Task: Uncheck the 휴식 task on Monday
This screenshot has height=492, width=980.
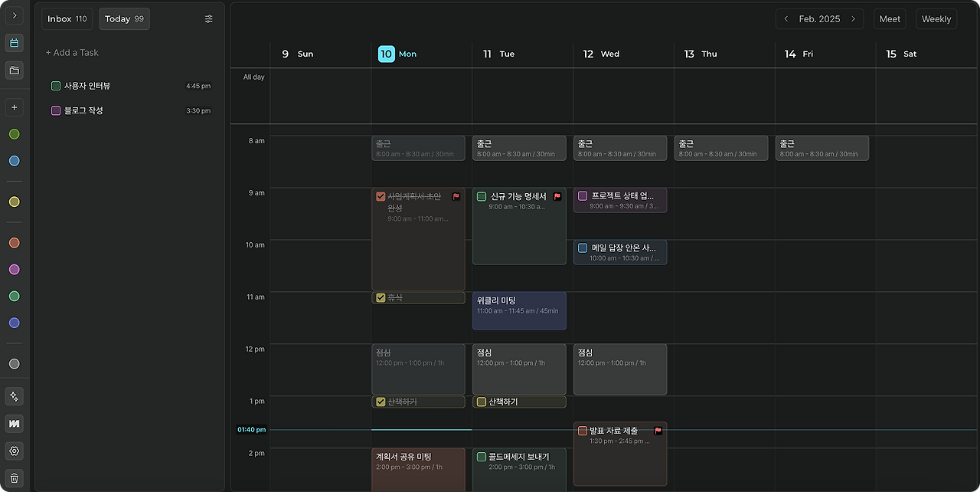Action: (381, 297)
